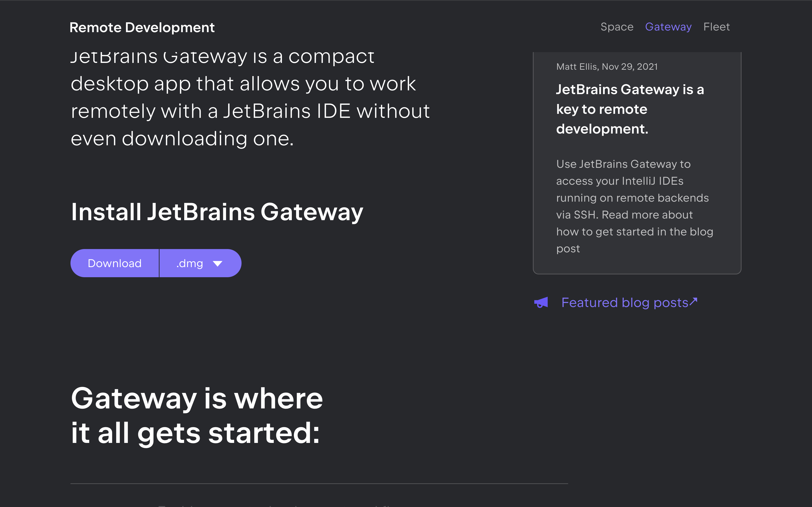Click the 'Install JetBrains Gateway' heading
812x507 pixels.
coord(216,211)
